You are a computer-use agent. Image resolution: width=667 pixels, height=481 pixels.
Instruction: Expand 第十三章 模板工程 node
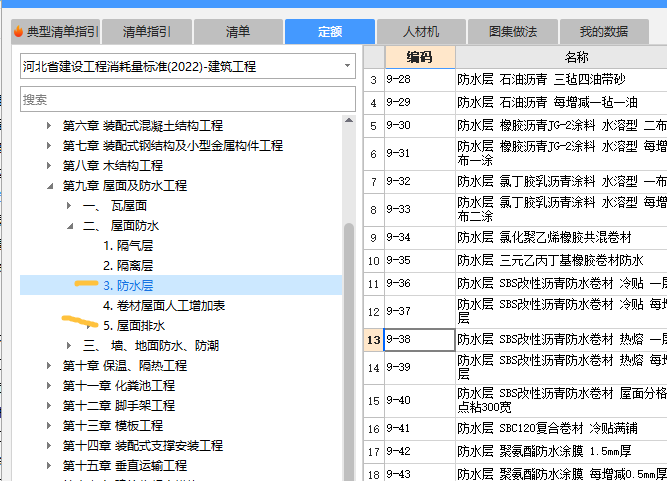[49, 425]
